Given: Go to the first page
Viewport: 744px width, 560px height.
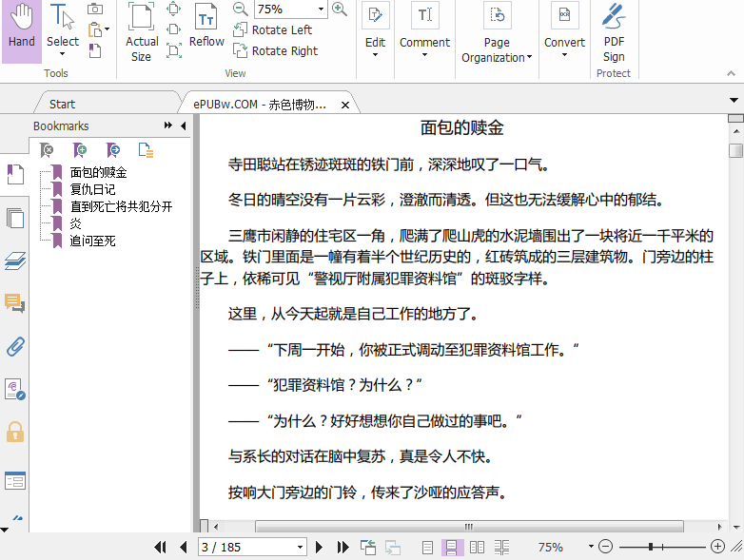Looking at the screenshot, I should [161, 548].
